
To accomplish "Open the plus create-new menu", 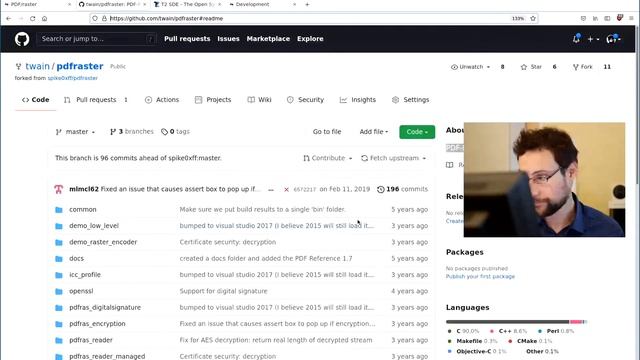I will (593, 39).
